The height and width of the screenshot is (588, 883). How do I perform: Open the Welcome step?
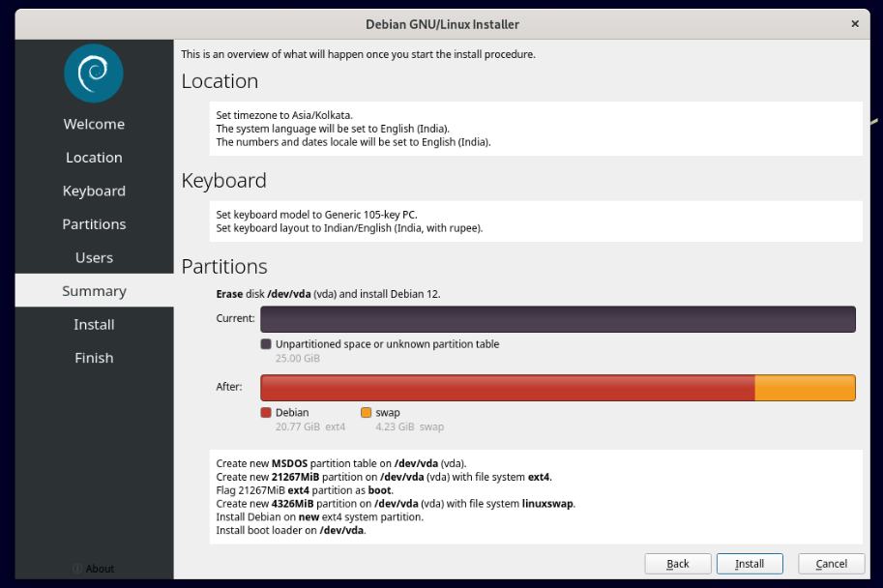click(x=94, y=124)
